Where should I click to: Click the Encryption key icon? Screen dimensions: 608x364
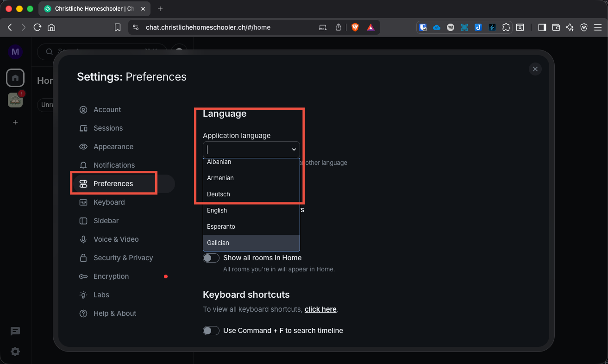[x=83, y=276]
